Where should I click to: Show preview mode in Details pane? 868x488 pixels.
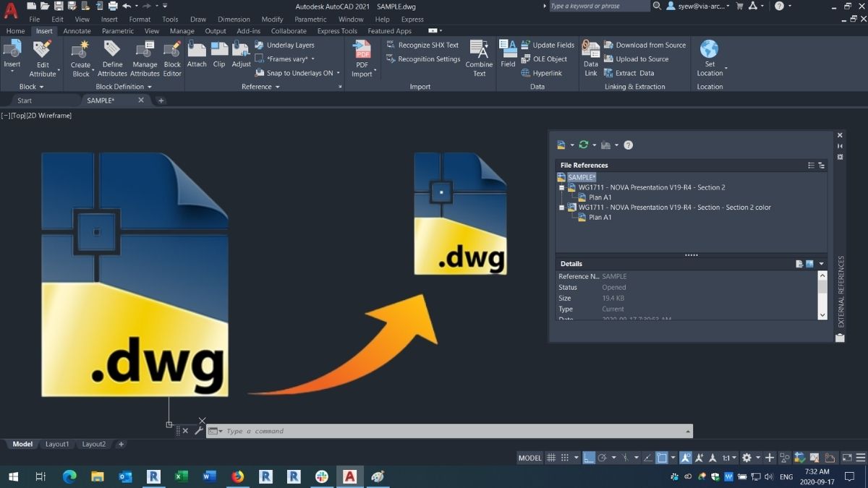[x=809, y=264]
